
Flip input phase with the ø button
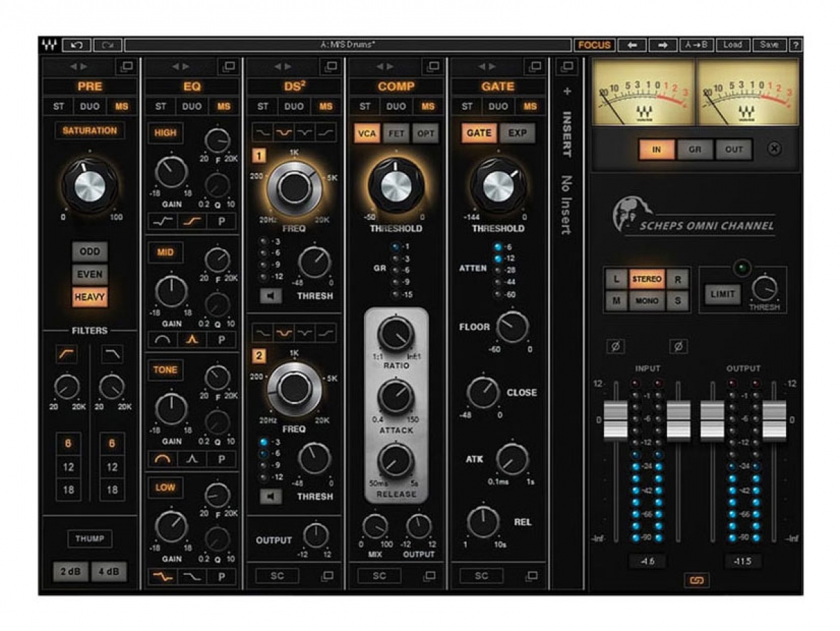click(615, 346)
